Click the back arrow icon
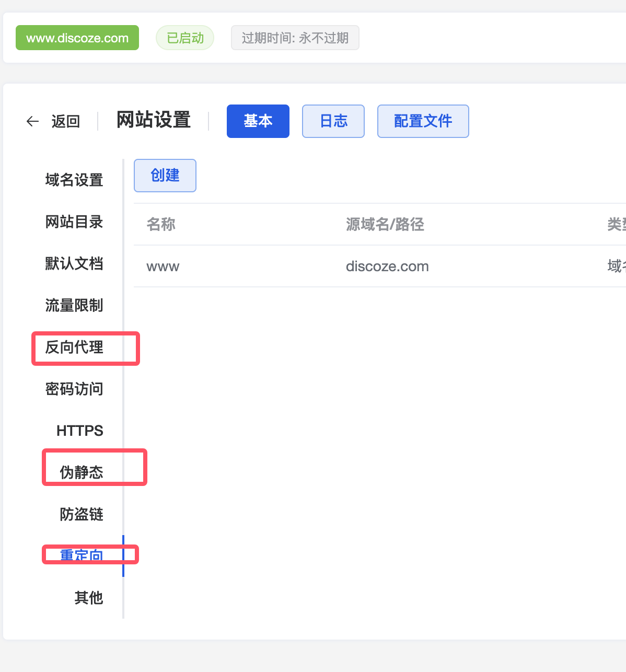The height and width of the screenshot is (672, 626). point(32,121)
